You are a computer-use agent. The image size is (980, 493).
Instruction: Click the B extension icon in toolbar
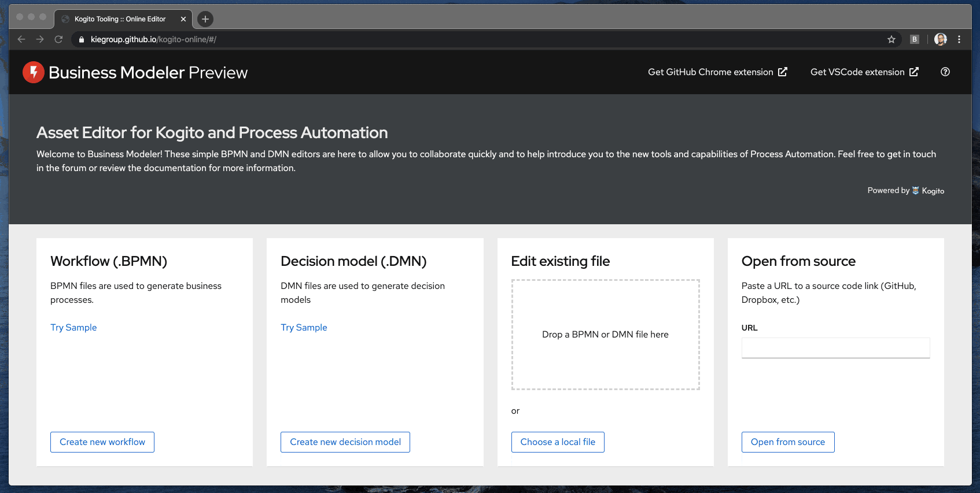[914, 39]
